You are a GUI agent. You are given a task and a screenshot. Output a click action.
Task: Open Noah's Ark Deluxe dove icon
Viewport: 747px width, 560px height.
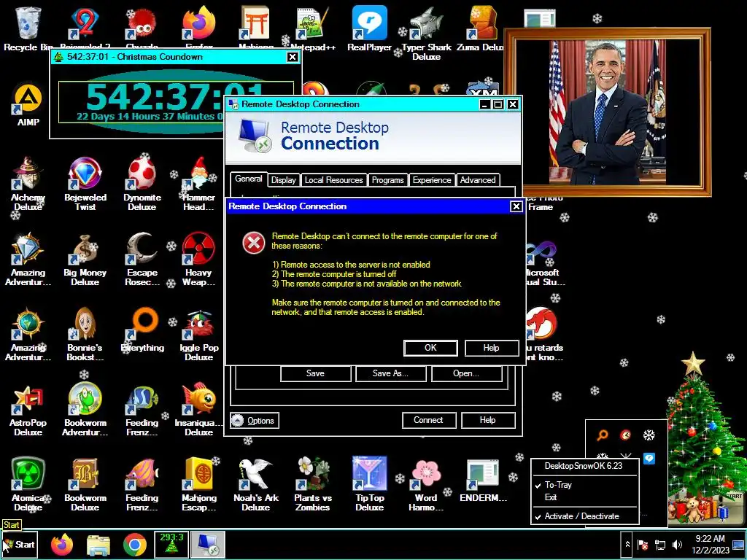click(256, 484)
